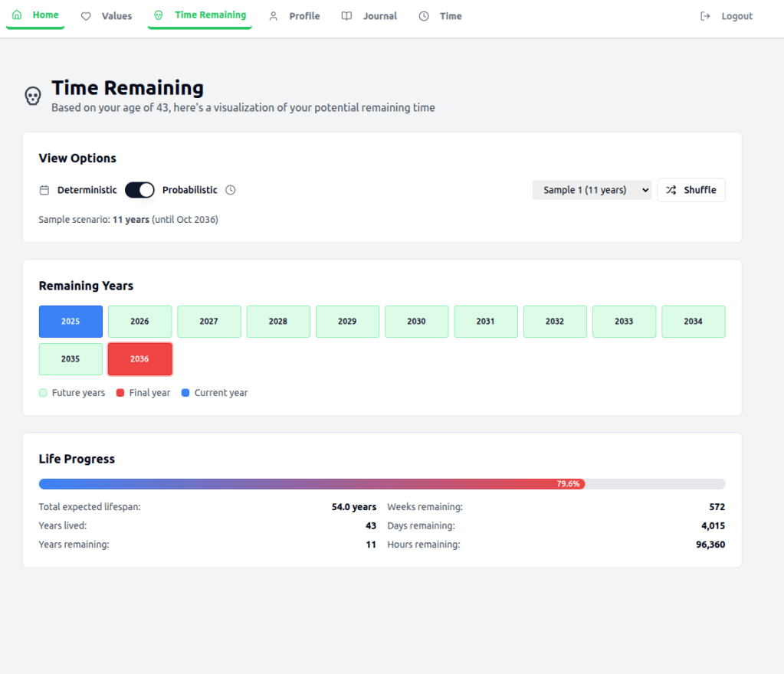
Task: Click the calendar icon beside Deterministic
Action: 44,190
